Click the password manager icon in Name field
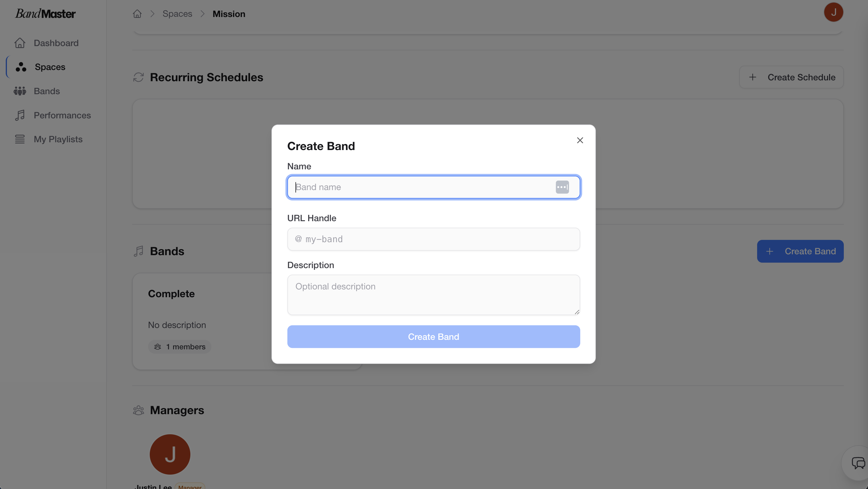868x489 pixels. (x=562, y=187)
